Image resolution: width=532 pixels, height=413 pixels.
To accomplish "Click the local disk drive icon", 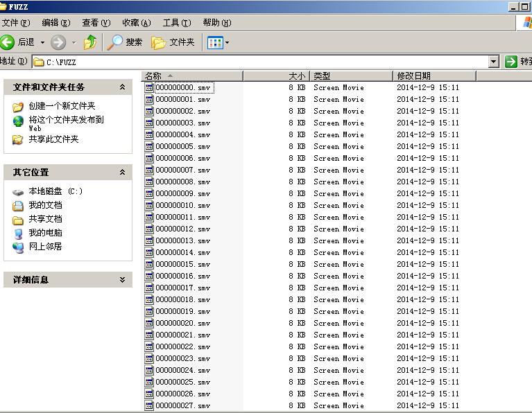I will (18, 193).
